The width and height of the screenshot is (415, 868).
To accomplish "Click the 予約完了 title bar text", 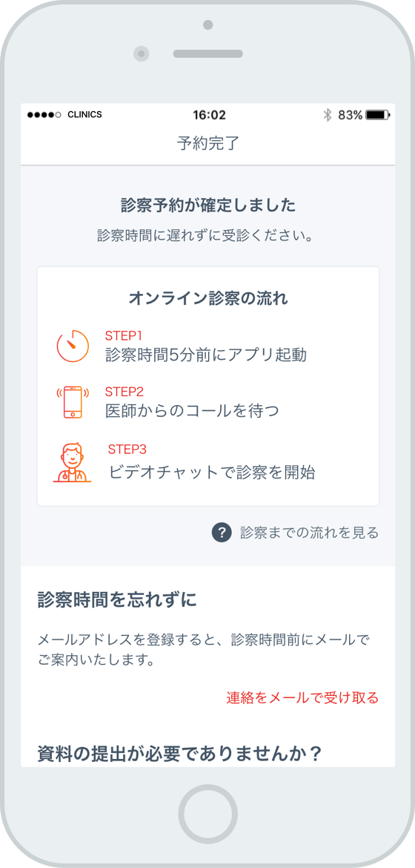I will tap(208, 143).
